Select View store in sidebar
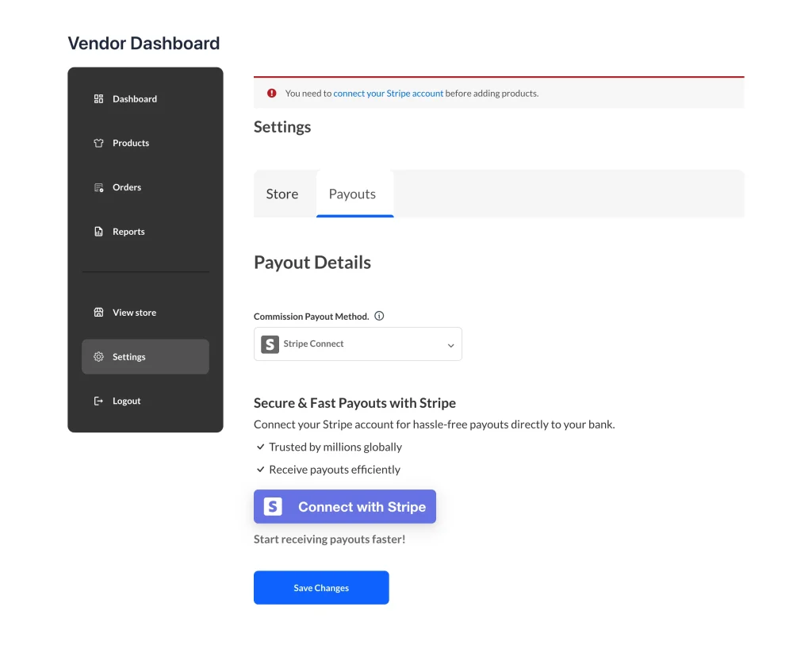 (145, 313)
